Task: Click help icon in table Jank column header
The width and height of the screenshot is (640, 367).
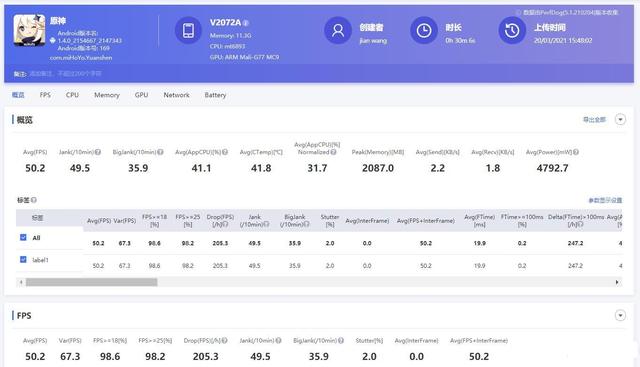Action: (267, 224)
